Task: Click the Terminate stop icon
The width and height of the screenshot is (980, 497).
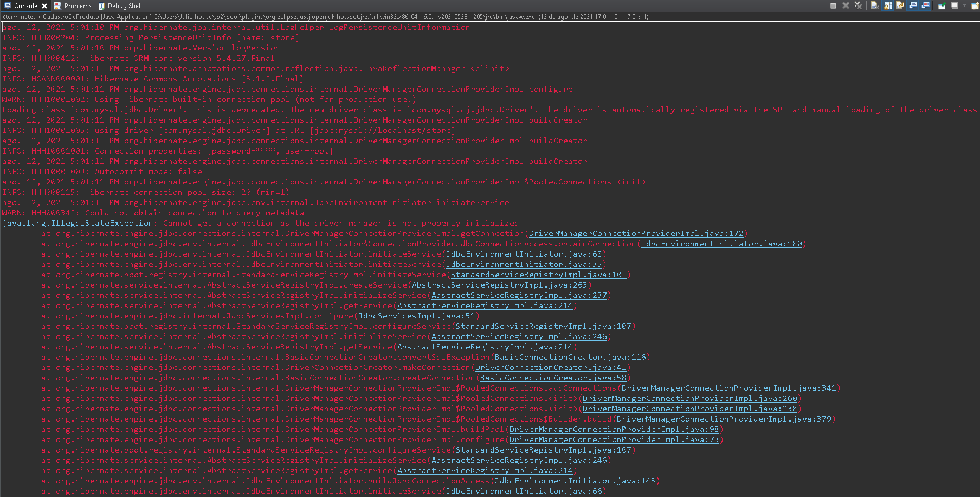Action: point(833,5)
